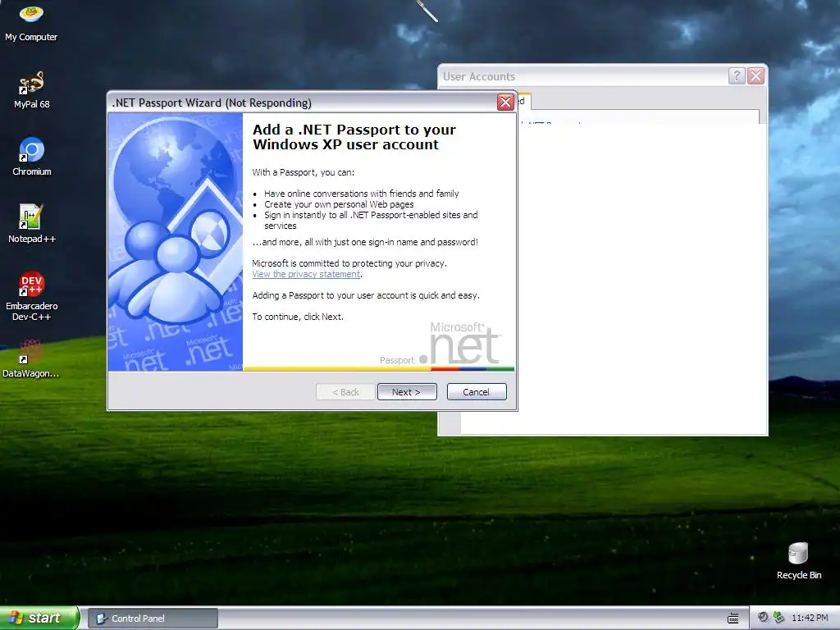Close the User Accounts window
Image resolution: width=840 pixels, height=630 pixels.
[x=756, y=76]
